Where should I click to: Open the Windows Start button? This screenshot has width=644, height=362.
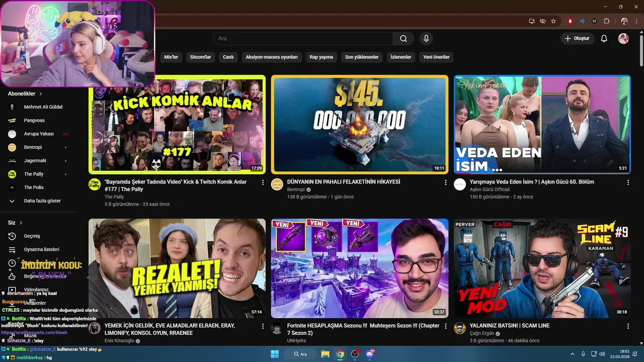pyautogui.click(x=275, y=354)
